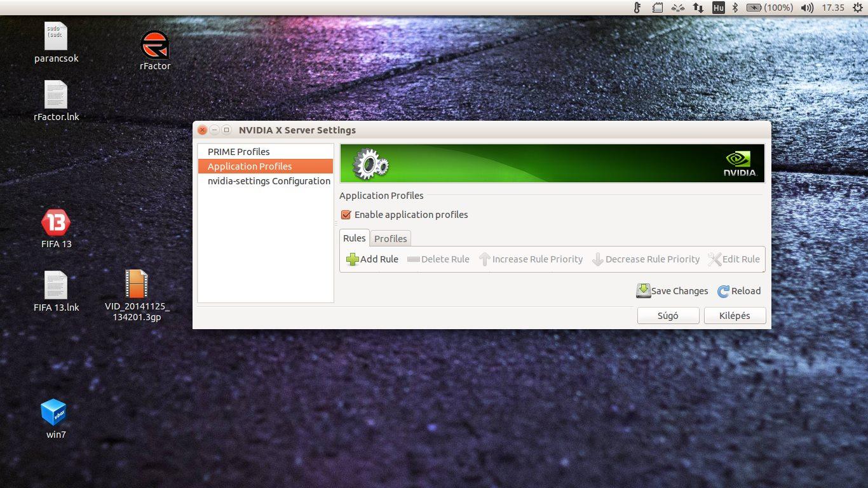Image resolution: width=868 pixels, height=488 pixels.
Task: Switch to the Rules tab
Action: coord(355,238)
